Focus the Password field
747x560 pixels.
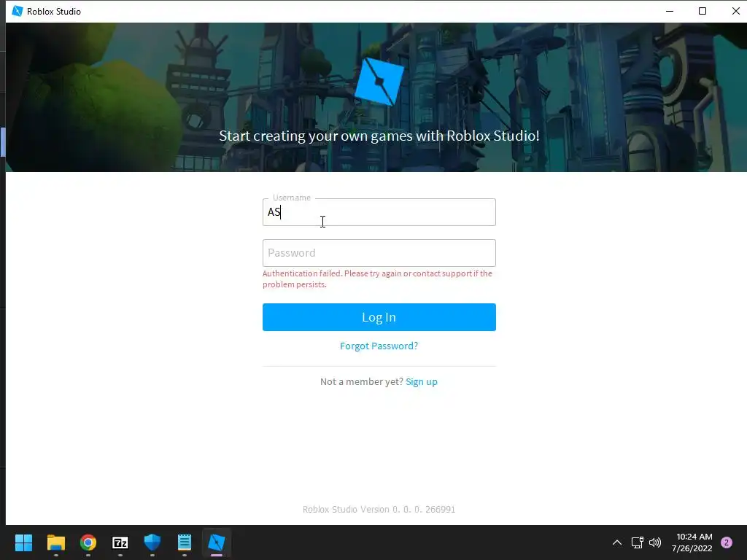379,253
